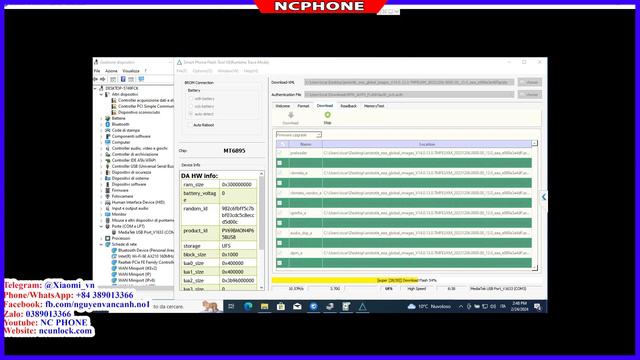This screenshot has width=640, height=360.
Task: Click choose button for Download-XML
Action: click(530, 82)
